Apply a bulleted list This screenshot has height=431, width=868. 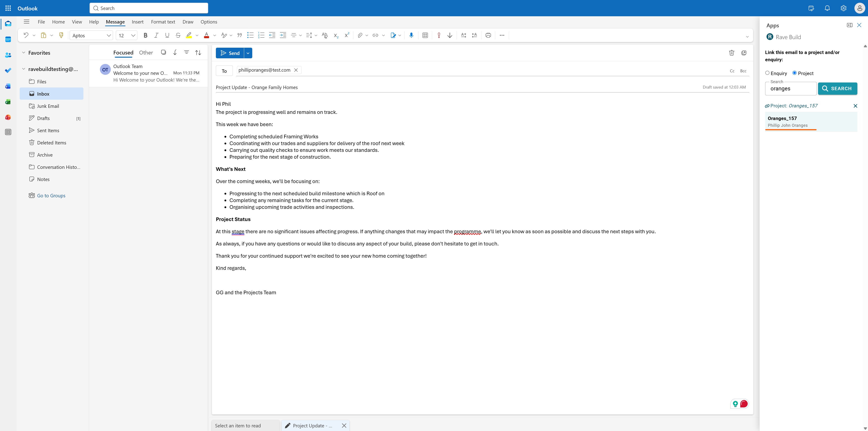click(x=250, y=35)
